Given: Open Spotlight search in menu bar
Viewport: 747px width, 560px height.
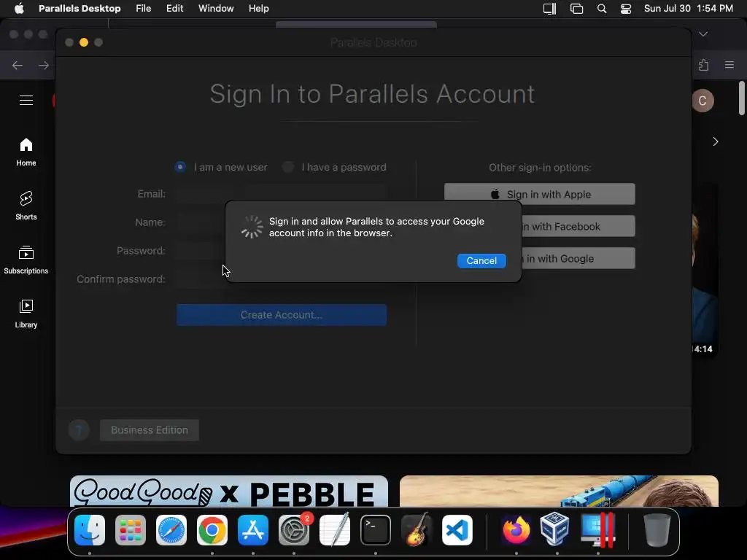Looking at the screenshot, I should [602, 9].
